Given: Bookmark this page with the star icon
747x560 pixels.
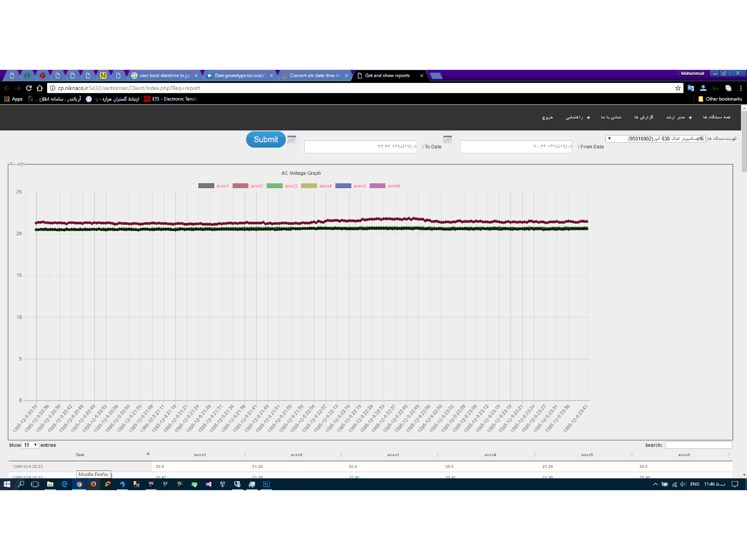Looking at the screenshot, I should click(x=678, y=88).
